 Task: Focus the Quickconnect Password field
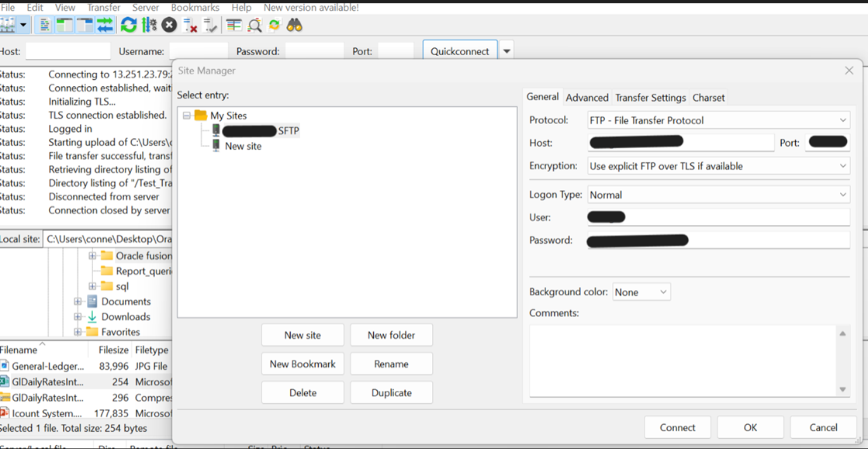point(314,51)
